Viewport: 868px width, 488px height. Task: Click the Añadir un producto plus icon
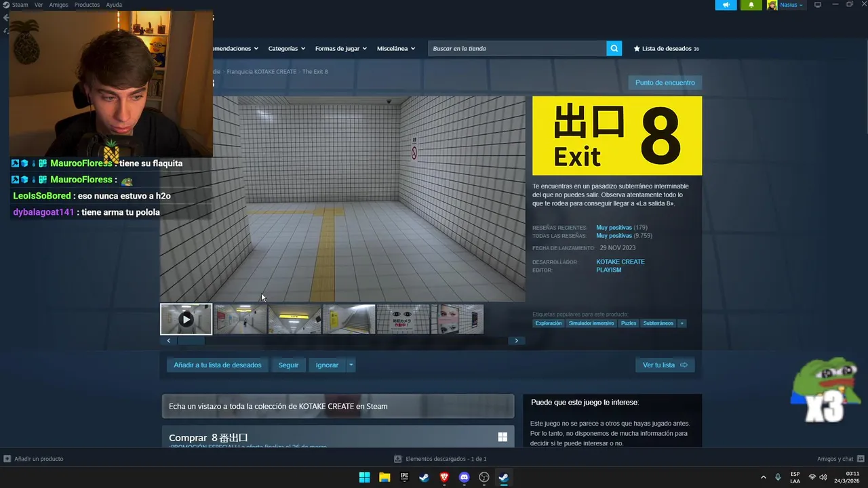[x=7, y=459]
